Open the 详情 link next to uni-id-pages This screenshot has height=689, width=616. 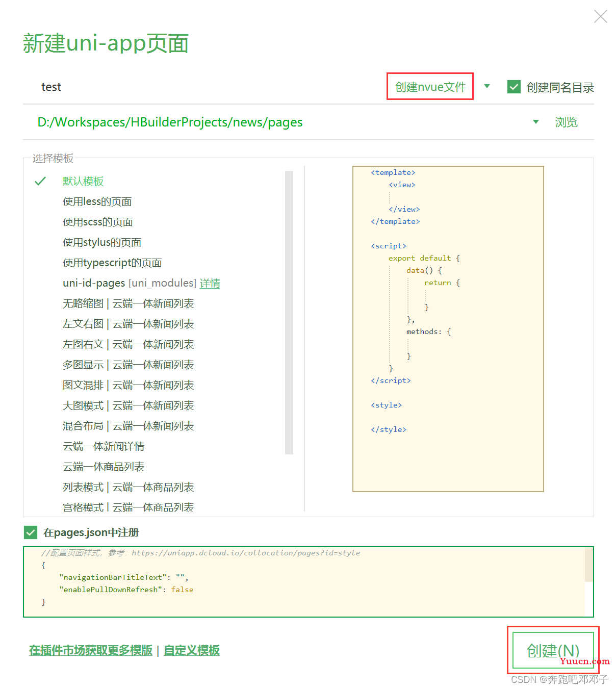point(210,284)
